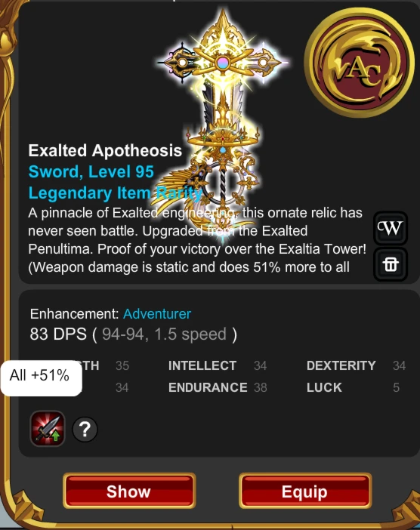Click the INTELLECT stat value
The width and height of the screenshot is (420, 530).
click(x=260, y=365)
